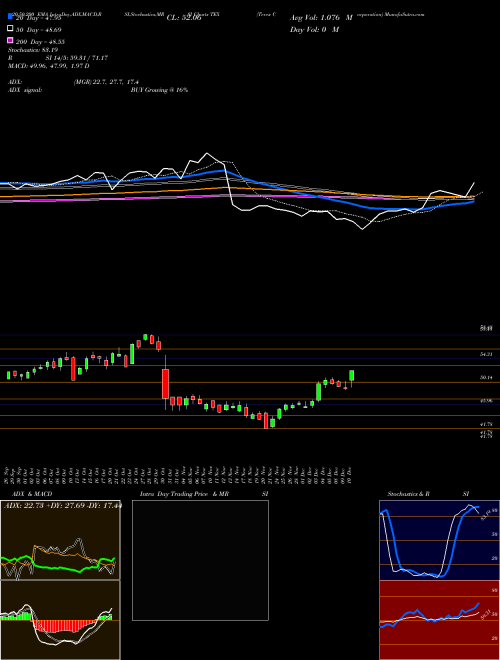Click the magenta 200 Day legend swatch
The image size is (500, 660).
(10, 40)
